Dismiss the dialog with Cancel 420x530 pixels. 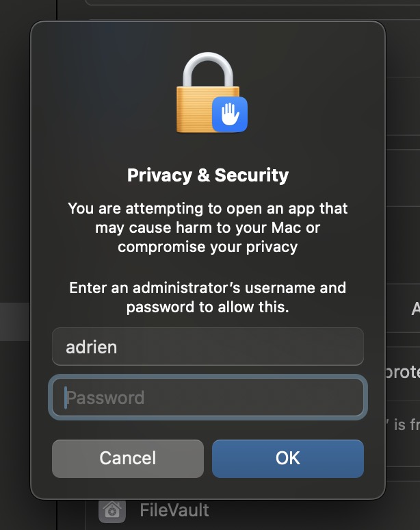click(x=128, y=459)
